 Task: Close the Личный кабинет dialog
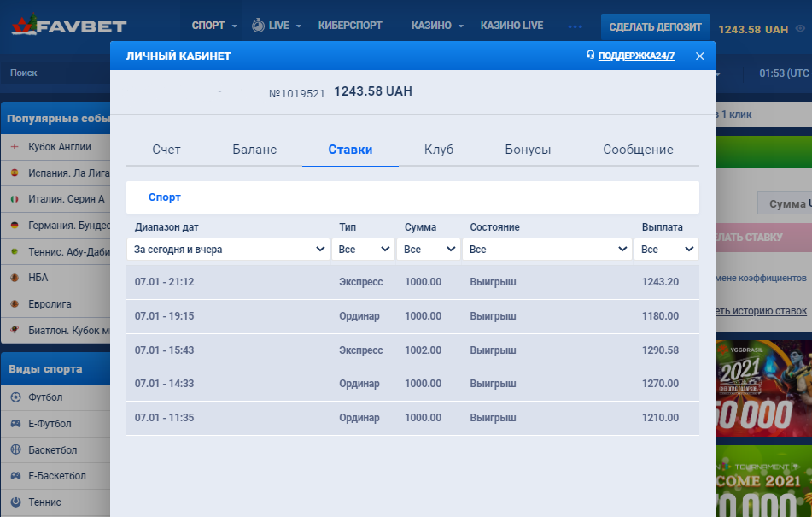click(x=699, y=56)
